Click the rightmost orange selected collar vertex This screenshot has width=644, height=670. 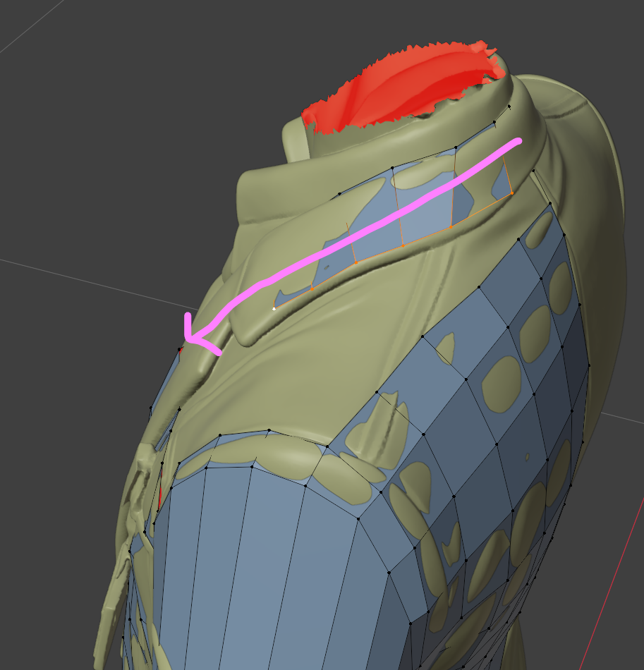511,193
